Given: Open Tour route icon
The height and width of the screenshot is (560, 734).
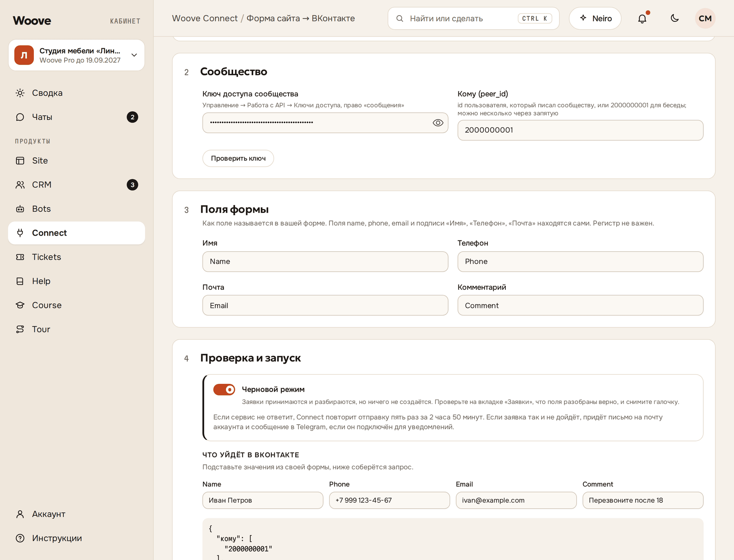Looking at the screenshot, I should (20, 329).
